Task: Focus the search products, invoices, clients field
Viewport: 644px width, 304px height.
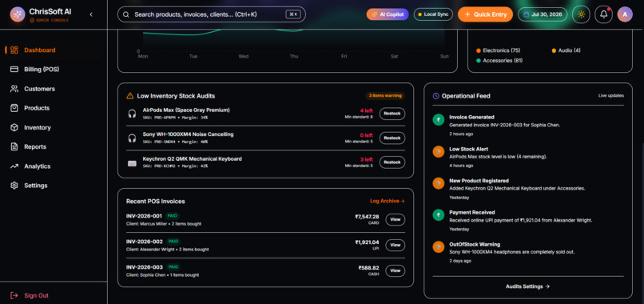Action: point(212,14)
